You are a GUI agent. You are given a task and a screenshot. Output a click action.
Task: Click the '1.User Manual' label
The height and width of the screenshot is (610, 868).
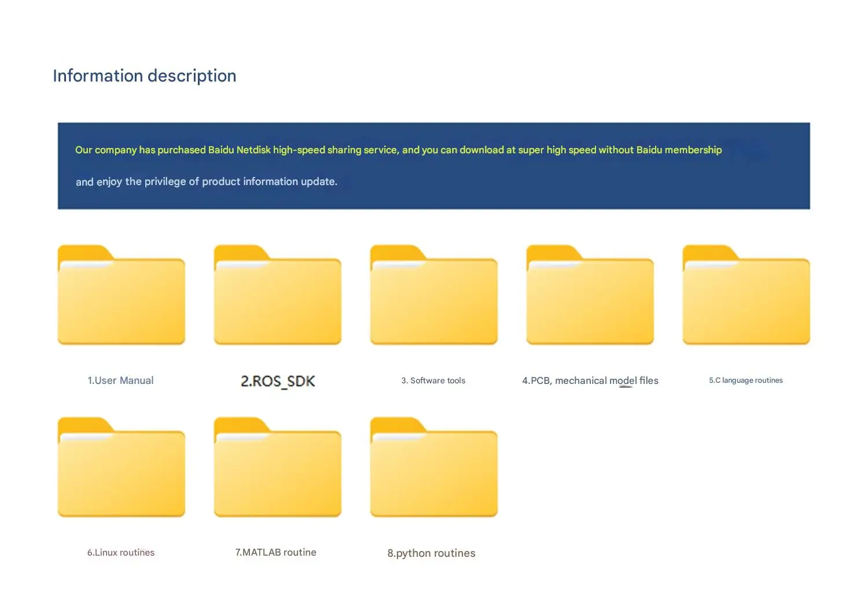[120, 380]
